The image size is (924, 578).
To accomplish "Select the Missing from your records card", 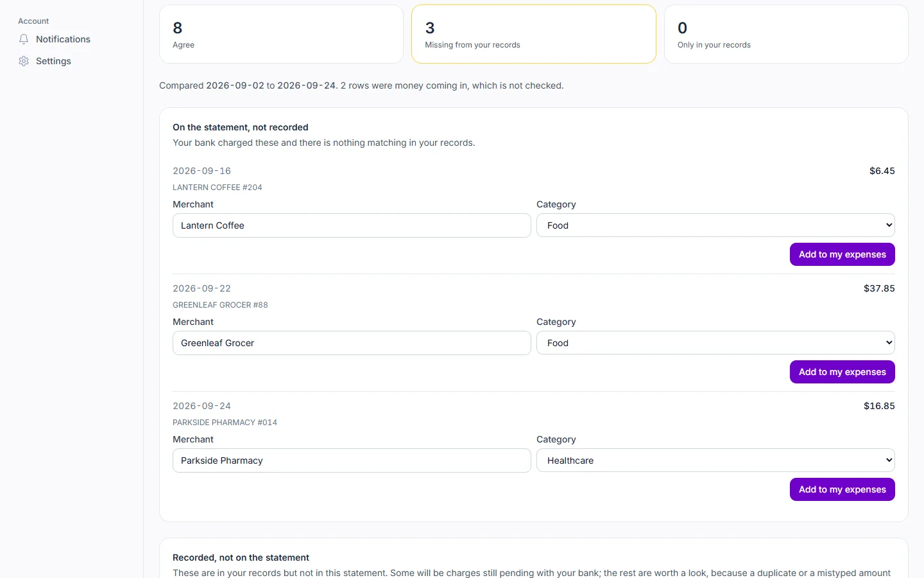I will tap(534, 34).
